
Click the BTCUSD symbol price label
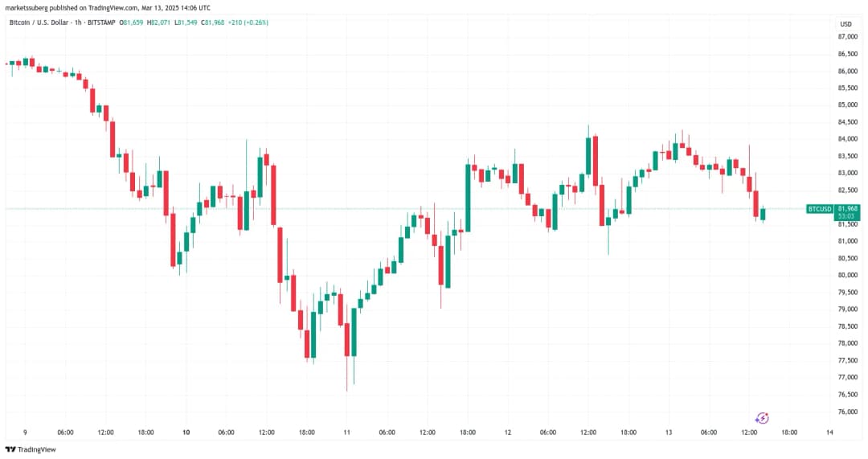pos(820,209)
